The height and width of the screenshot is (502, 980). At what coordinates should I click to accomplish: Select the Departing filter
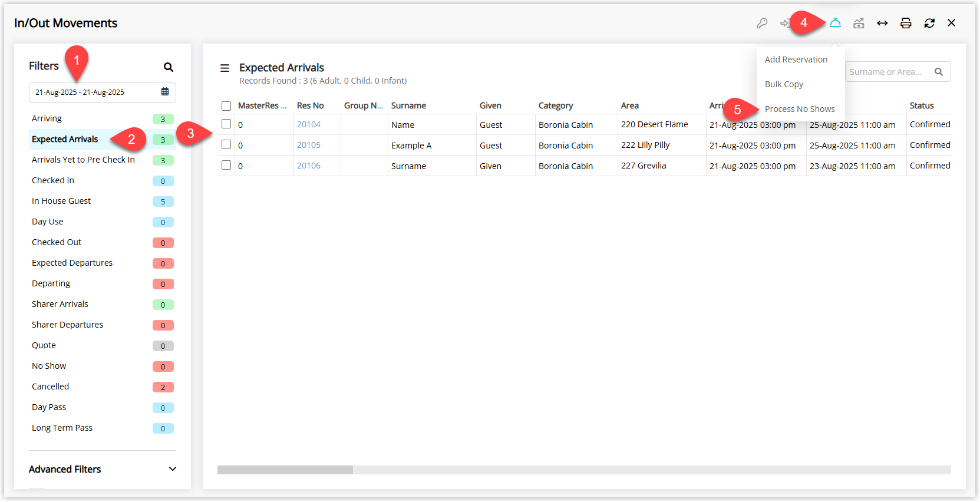tap(103, 283)
